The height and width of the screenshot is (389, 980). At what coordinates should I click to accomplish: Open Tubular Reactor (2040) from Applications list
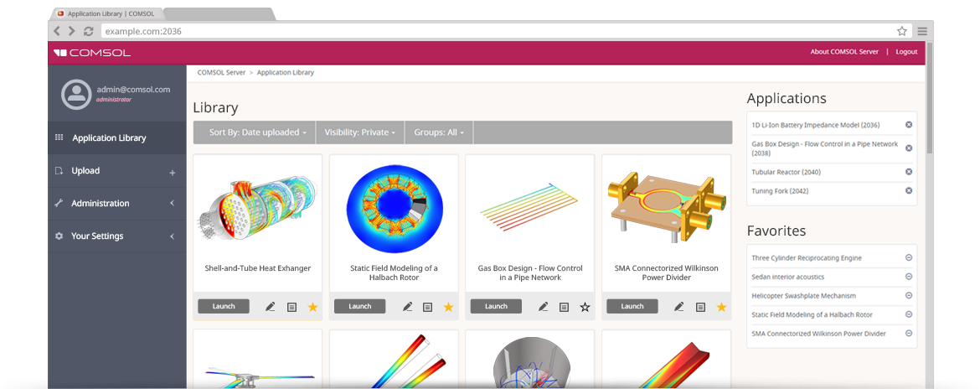[x=787, y=172]
